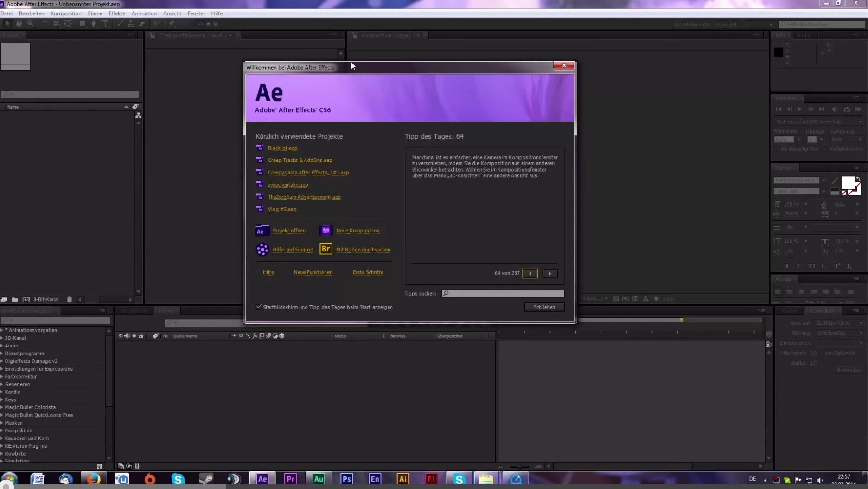Click the Neue Komposition icon
The width and height of the screenshot is (868, 489).
(x=326, y=231)
